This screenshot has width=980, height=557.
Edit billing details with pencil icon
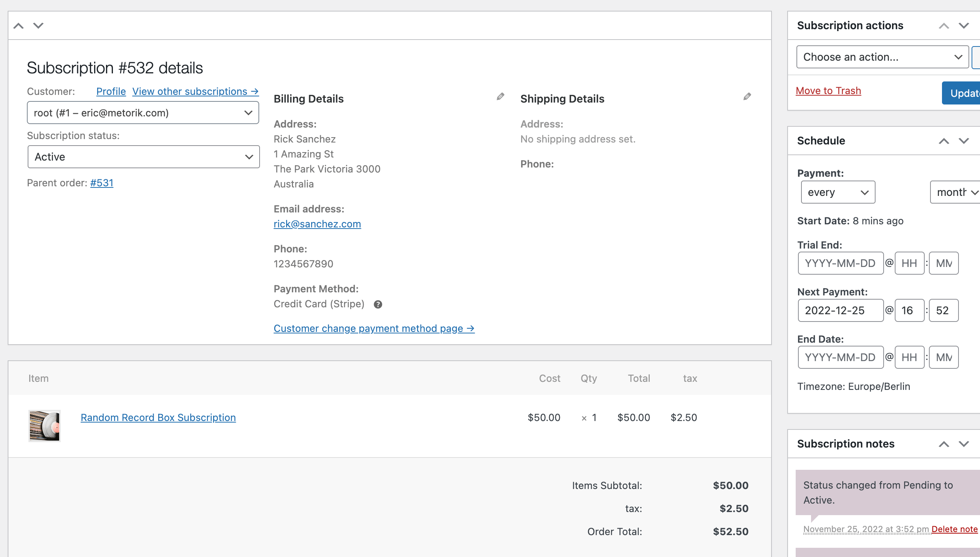coord(500,96)
